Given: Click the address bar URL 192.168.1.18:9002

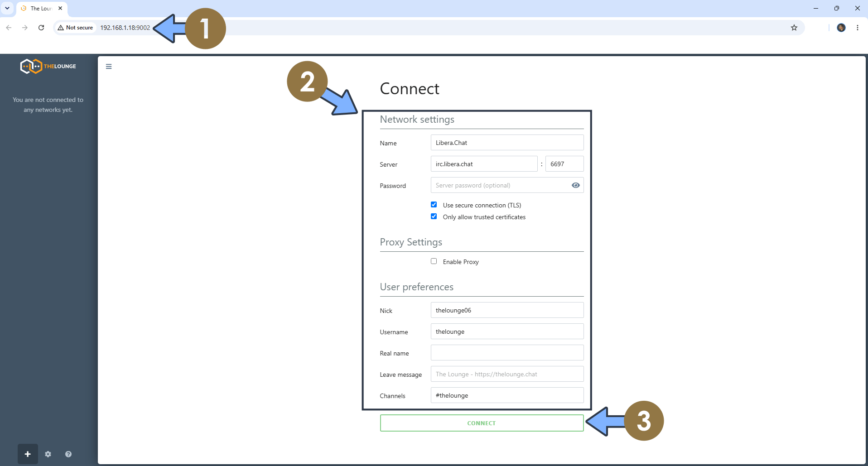Looking at the screenshot, I should click(x=125, y=28).
